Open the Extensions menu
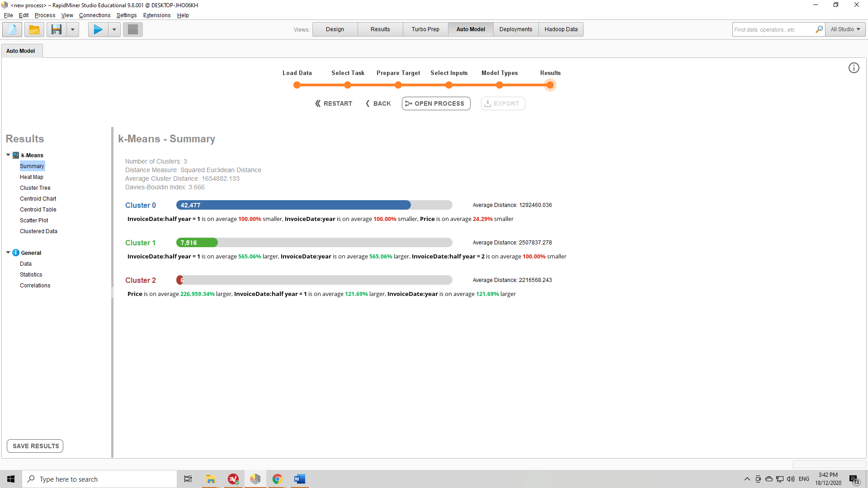The width and height of the screenshot is (868, 488). 157,15
